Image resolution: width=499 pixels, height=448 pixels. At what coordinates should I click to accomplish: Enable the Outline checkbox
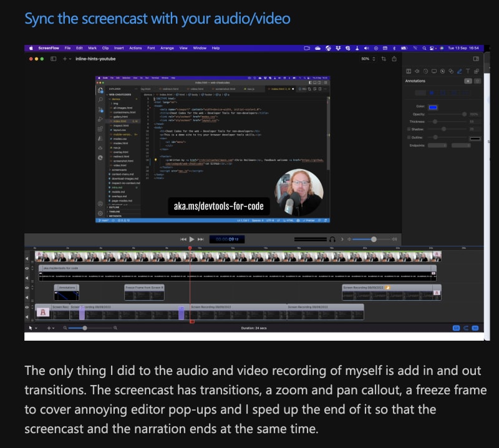tap(409, 137)
